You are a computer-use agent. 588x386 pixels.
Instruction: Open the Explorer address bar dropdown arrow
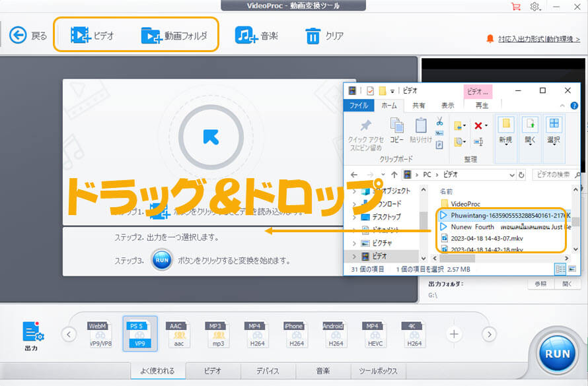[512, 174]
